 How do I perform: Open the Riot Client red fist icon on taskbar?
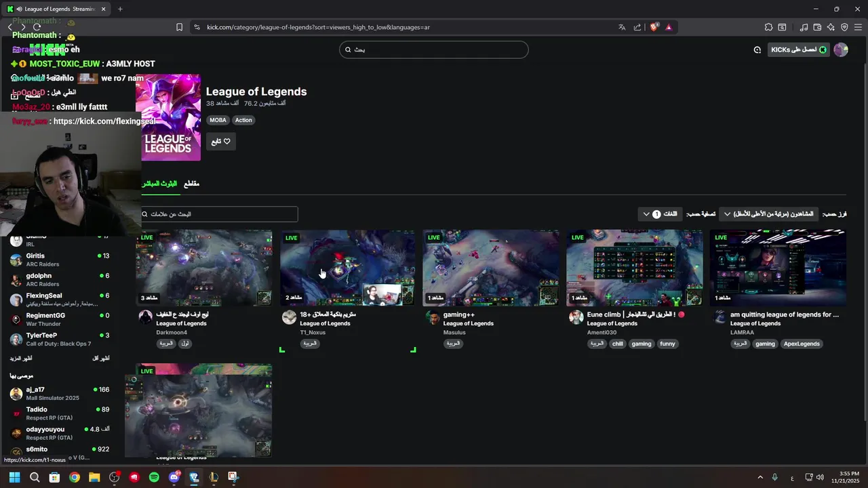134,477
